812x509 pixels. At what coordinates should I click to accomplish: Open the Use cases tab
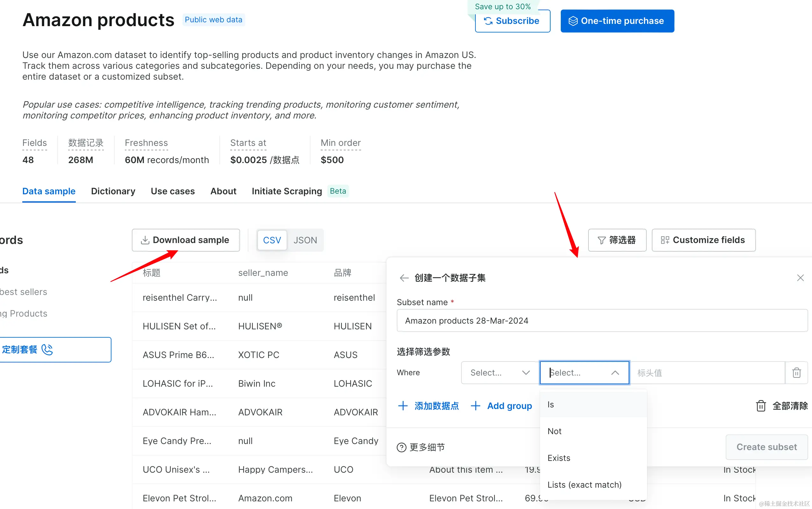point(173,191)
